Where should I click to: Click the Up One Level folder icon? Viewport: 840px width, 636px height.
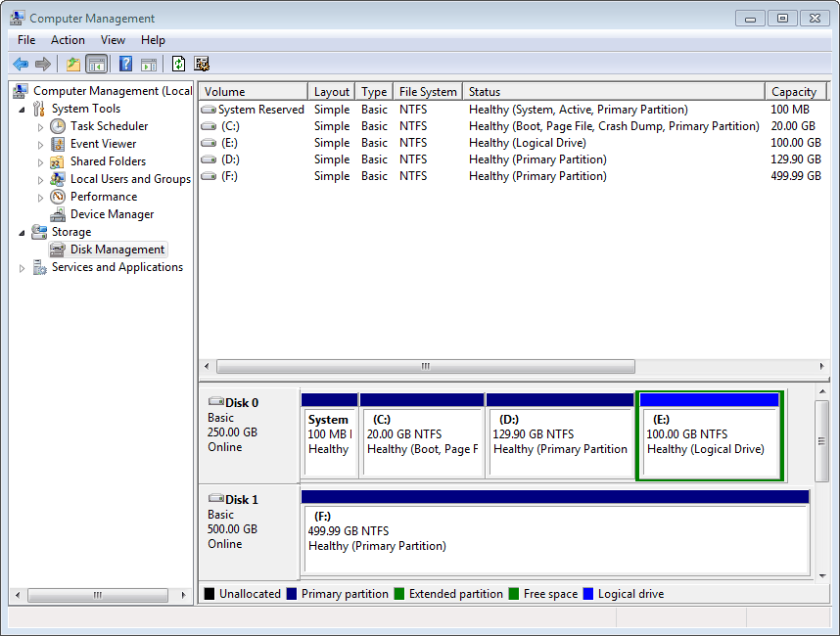[x=72, y=64]
